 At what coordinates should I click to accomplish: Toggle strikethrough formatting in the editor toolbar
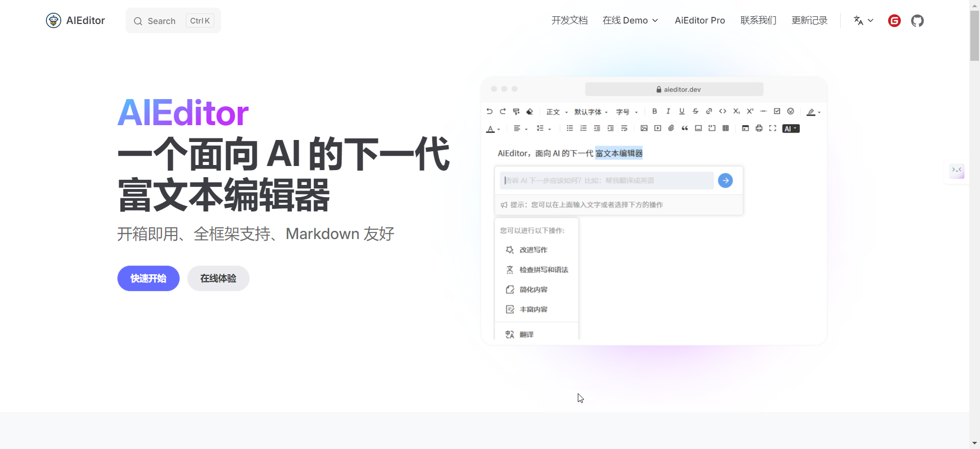[x=695, y=111]
